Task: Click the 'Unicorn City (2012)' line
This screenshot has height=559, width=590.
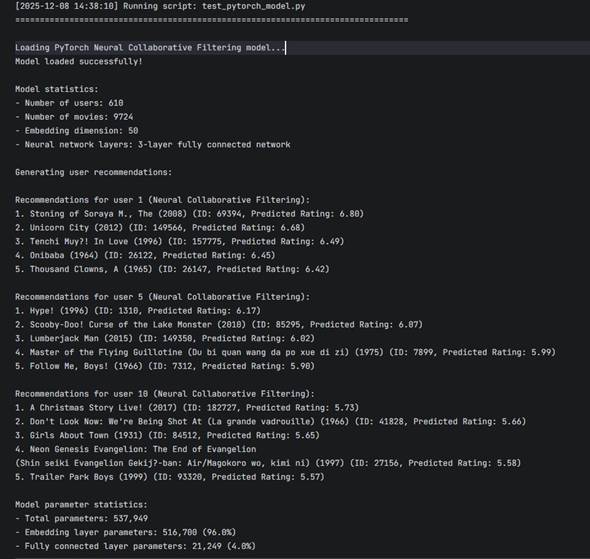Action: point(160,228)
